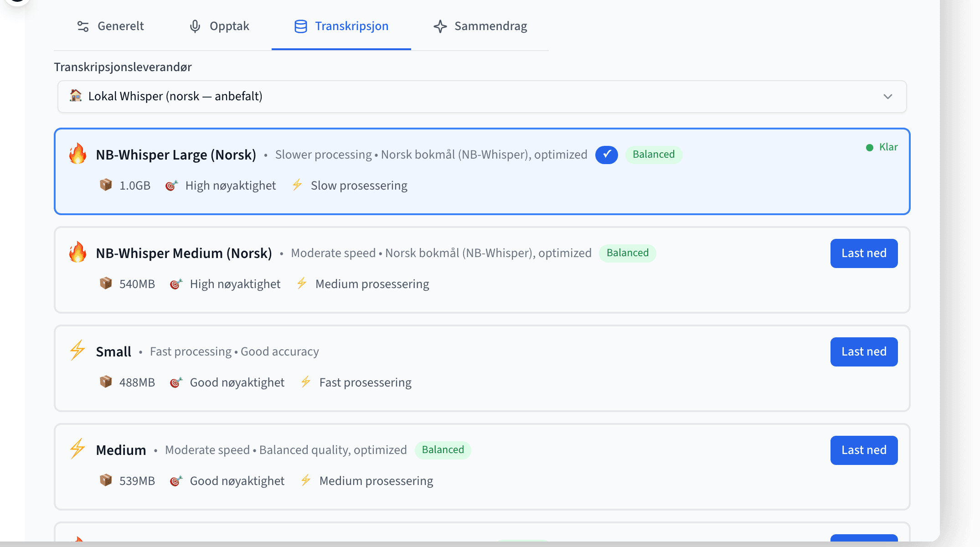
Task: Click the Sammendrag sparkle icon
Action: [440, 26]
